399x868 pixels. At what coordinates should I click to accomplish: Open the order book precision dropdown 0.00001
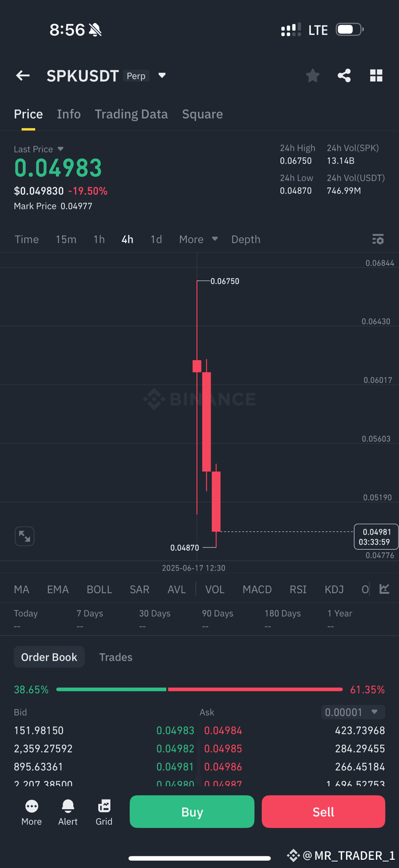353,712
